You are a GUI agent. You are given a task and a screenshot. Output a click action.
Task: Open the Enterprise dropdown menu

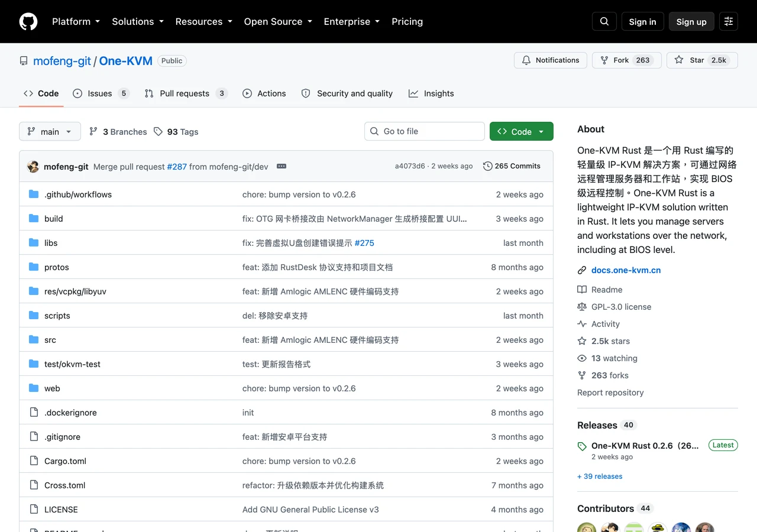click(x=352, y=21)
